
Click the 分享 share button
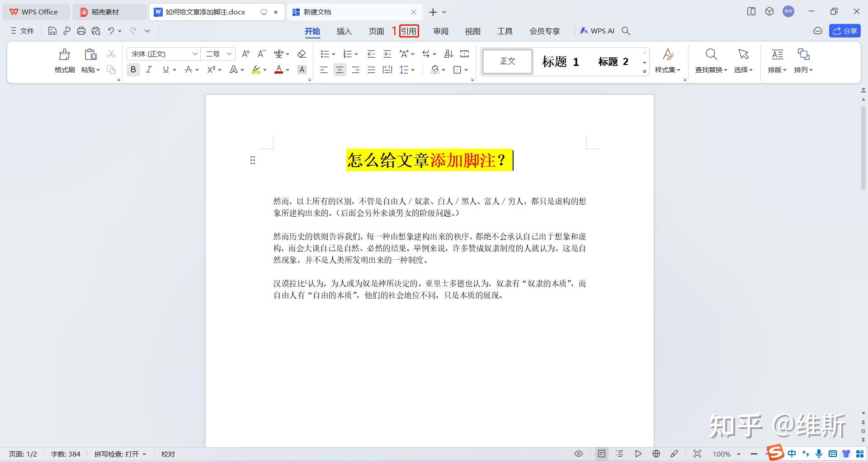click(844, 31)
